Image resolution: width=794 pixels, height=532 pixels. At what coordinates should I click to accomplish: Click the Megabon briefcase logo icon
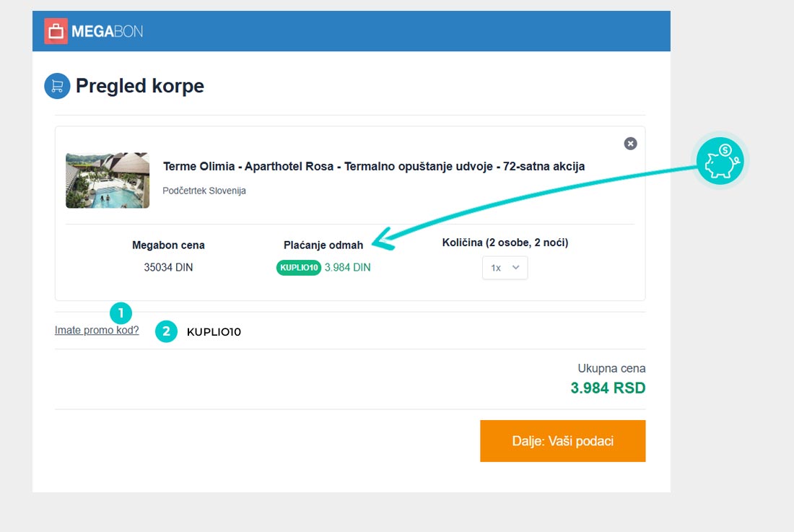click(56, 31)
